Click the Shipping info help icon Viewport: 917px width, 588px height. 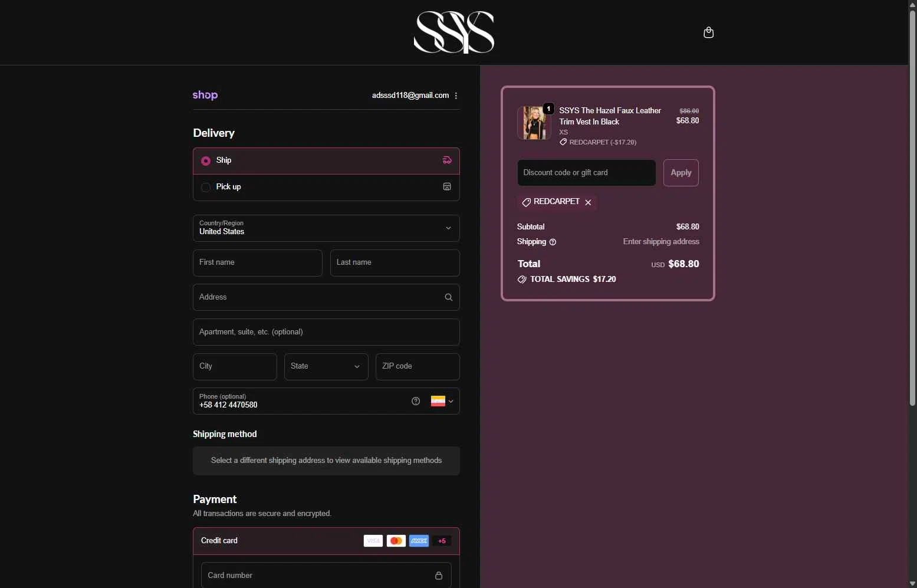point(553,242)
